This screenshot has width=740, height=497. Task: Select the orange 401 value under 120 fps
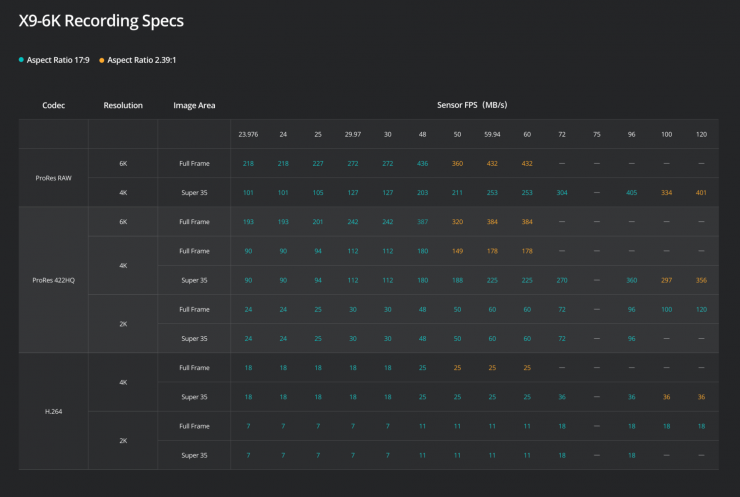[701, 192]
